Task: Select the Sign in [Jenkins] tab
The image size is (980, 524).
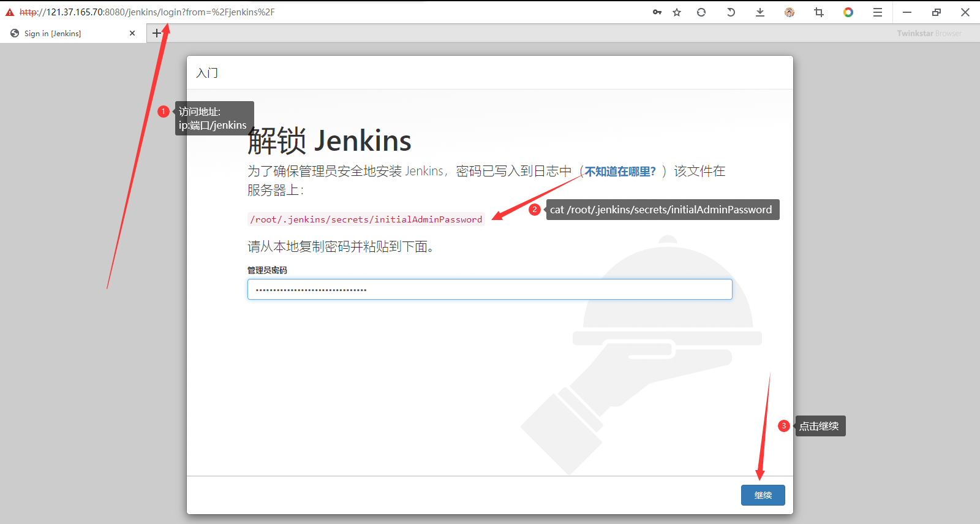Action: tap(73, 33)
